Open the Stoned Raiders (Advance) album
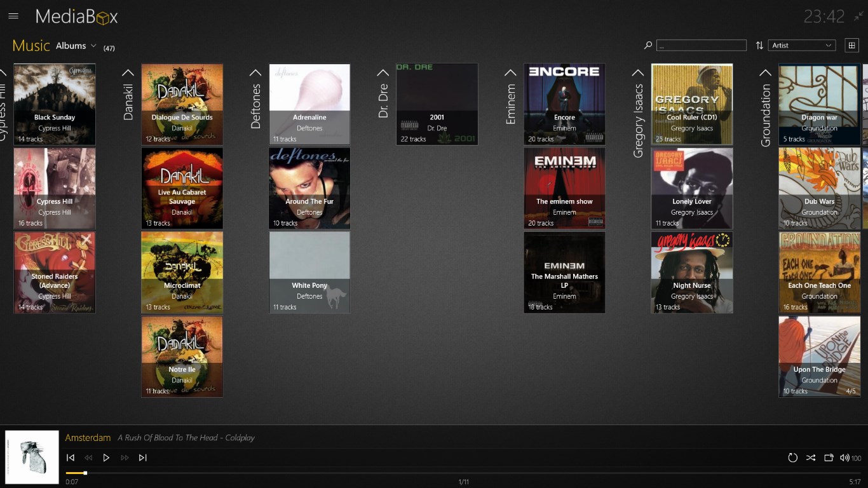 pos(55,272)
